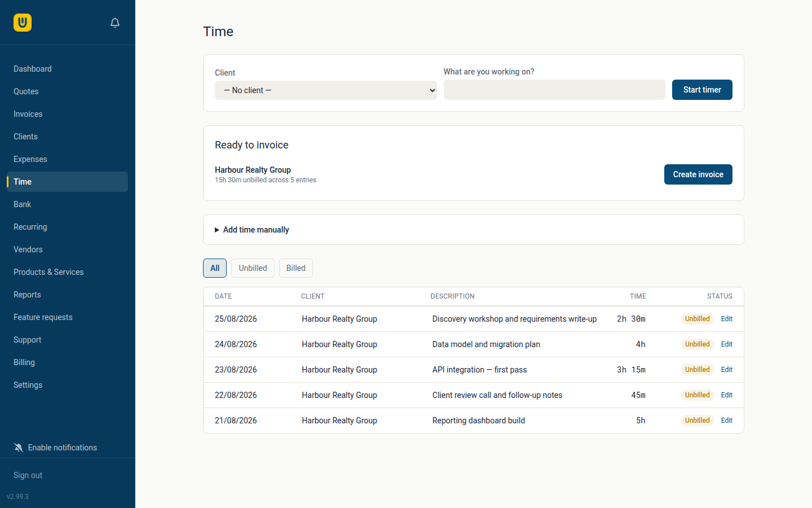The height and width of the screenshot is (508, 812).
Task: Click the yellow app logo icon
Action: click(x=23, y=23)
